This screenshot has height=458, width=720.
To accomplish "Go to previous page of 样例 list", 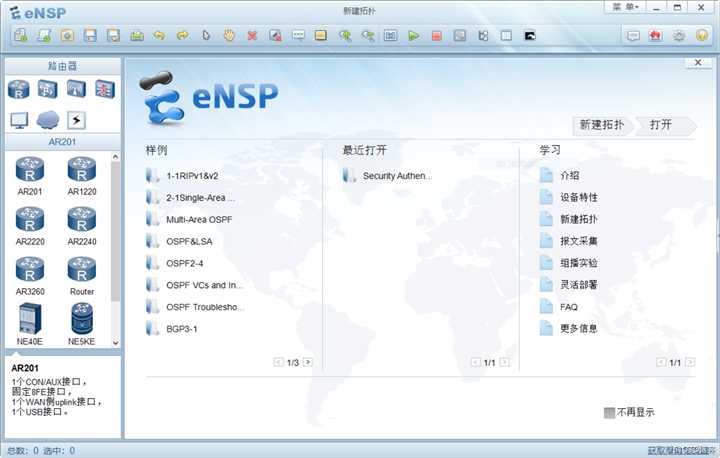I will tap(278, 362).
